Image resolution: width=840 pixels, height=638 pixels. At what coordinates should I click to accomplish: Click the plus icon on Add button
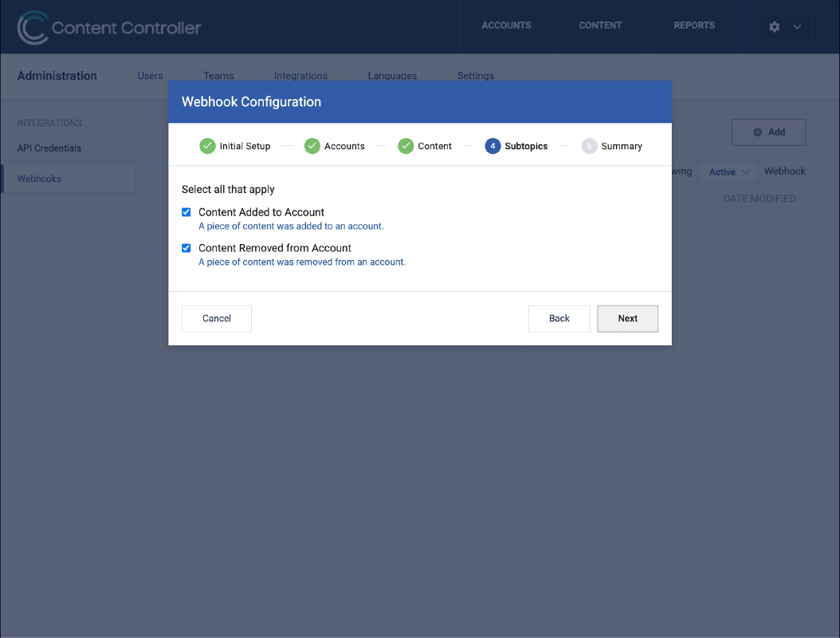(757, 132)
